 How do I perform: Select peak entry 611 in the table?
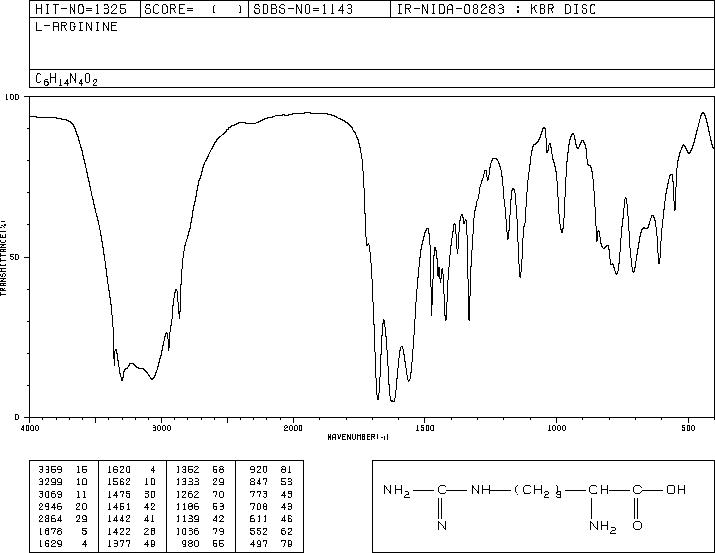click(271, 519)
